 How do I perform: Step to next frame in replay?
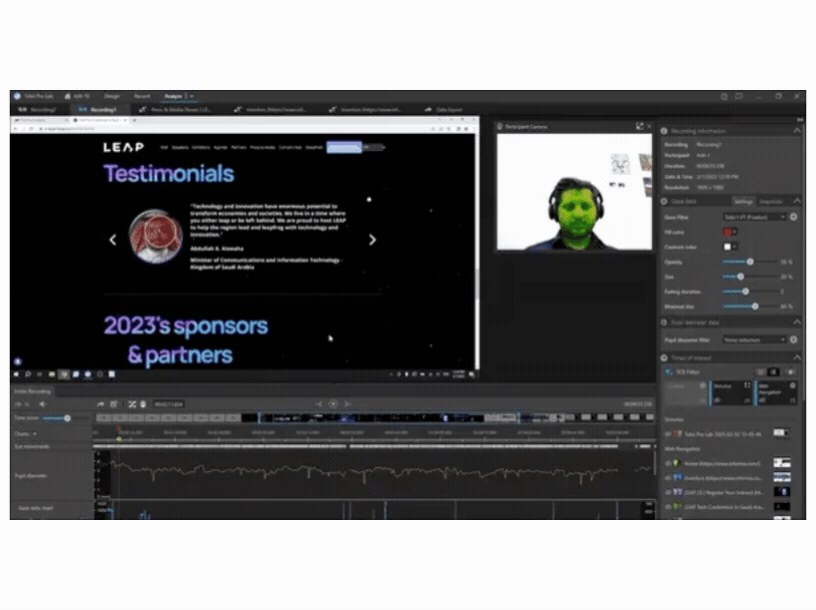348,404
